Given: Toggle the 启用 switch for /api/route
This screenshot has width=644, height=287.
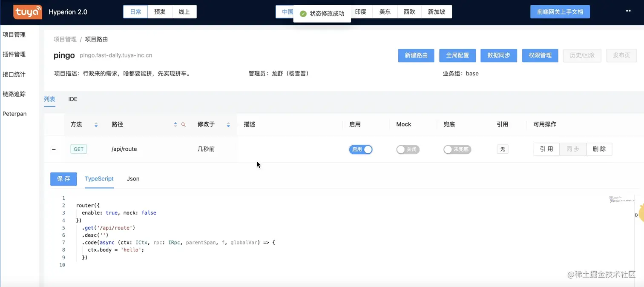Looking at the screenshot, I should pos(361,149).
